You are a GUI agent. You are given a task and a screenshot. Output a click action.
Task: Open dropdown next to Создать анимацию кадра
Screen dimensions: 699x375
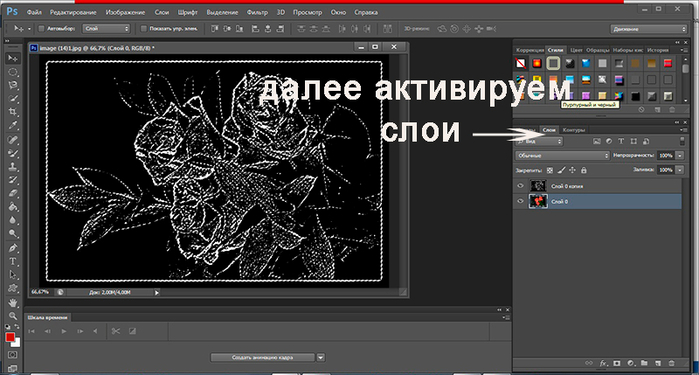coord(321,358)
